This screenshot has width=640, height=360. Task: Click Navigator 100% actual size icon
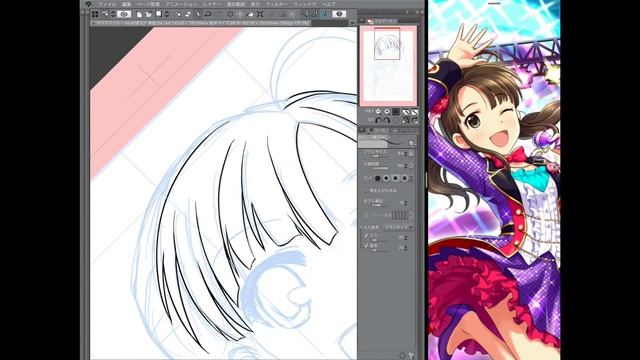pyautogui.click(x=396, y=111)
